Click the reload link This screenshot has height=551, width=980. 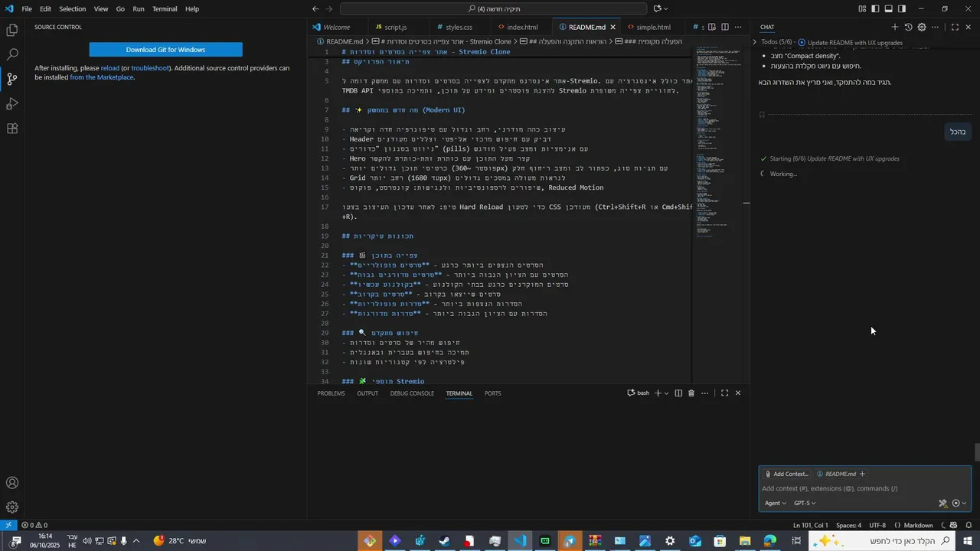(110, 68)
